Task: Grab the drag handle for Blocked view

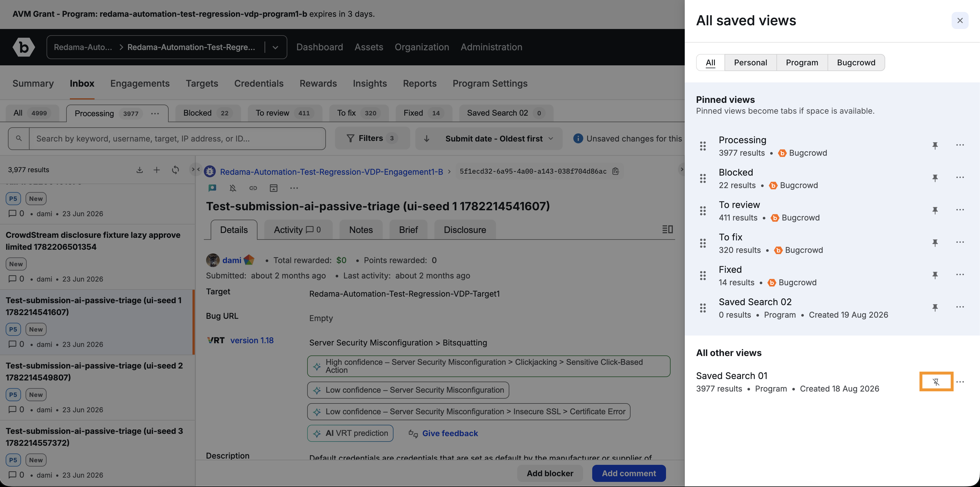Action: (x=703, y=178)
